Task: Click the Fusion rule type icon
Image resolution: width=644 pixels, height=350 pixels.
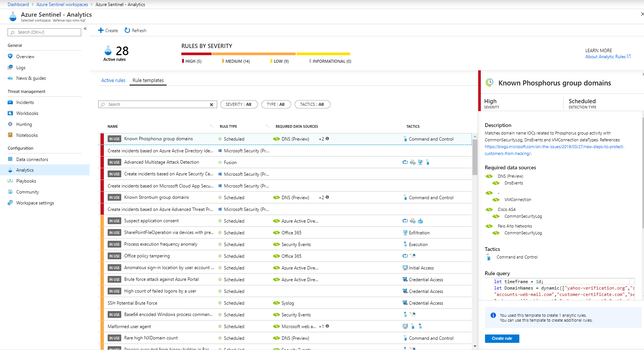Action: pos(220,163)
